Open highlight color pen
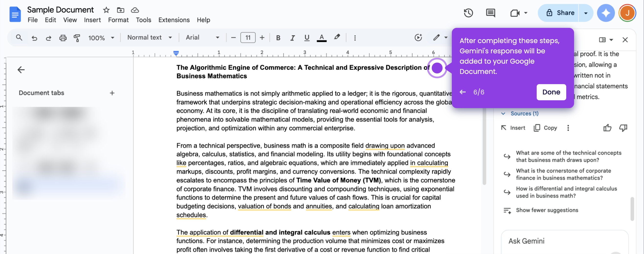The image size is (644, 254). [337, 37]
